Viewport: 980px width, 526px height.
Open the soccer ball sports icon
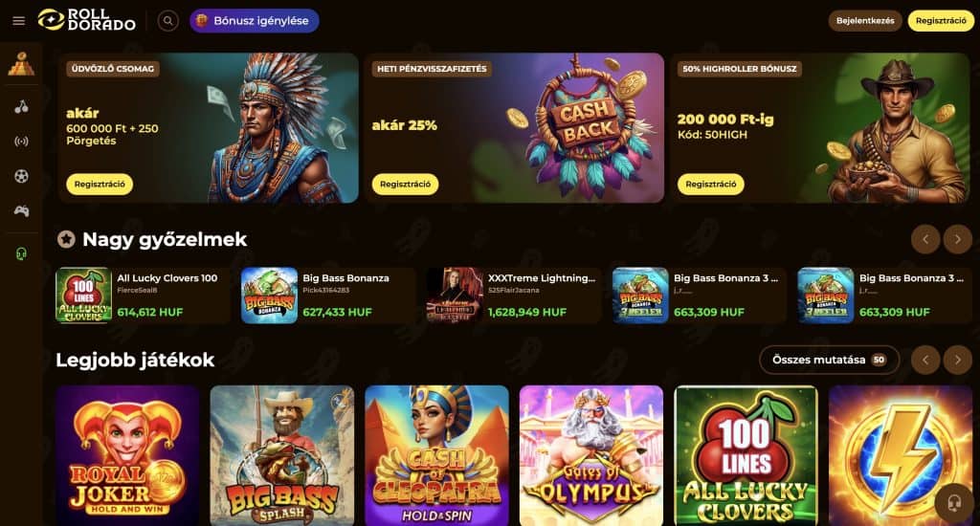point(21,176)
